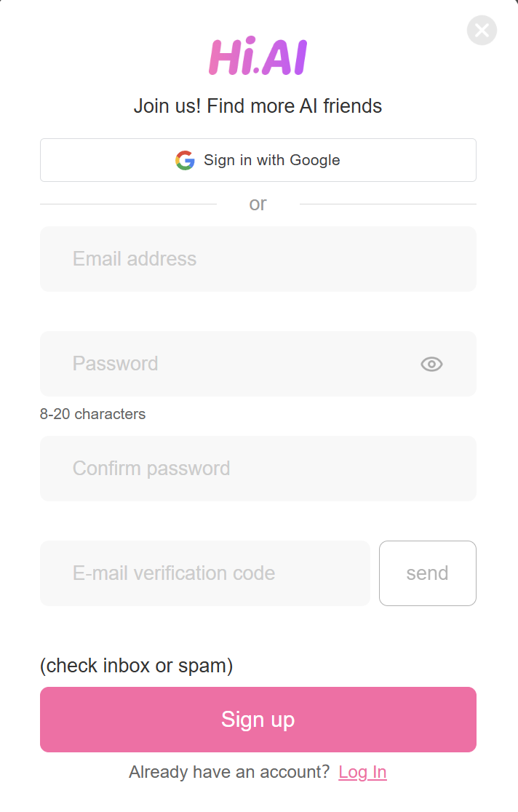Click the Google G logo icon
The height and width of the screenshot is (812, 518).
pos(185,161)
